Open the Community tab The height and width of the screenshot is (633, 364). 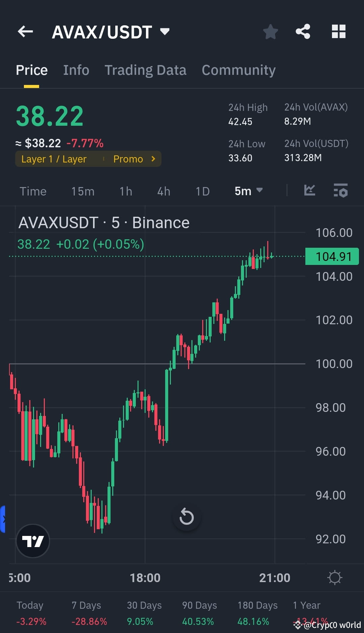point(238,70)
